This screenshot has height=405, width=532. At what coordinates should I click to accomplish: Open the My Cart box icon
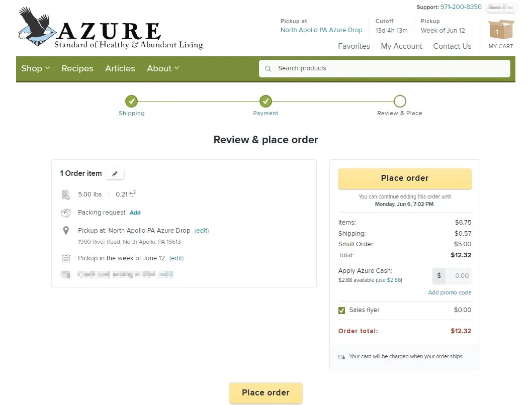[x=501, y=31]
